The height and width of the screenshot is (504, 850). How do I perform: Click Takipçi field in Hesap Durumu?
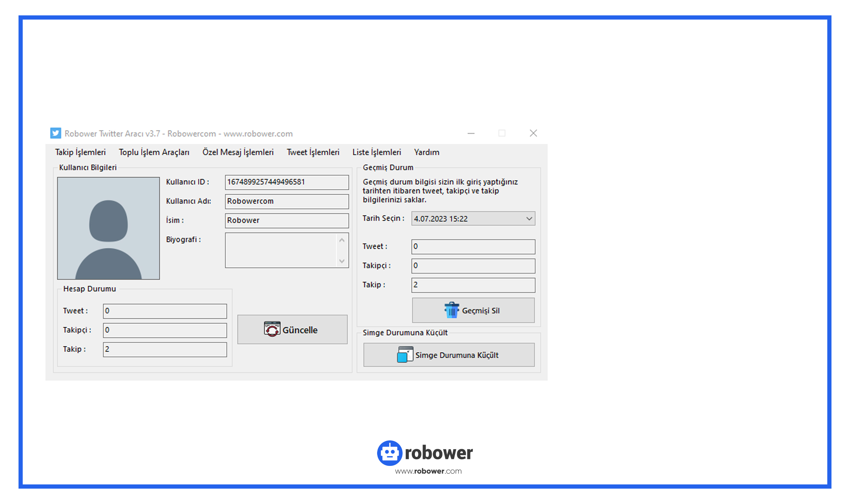[165, 330]
